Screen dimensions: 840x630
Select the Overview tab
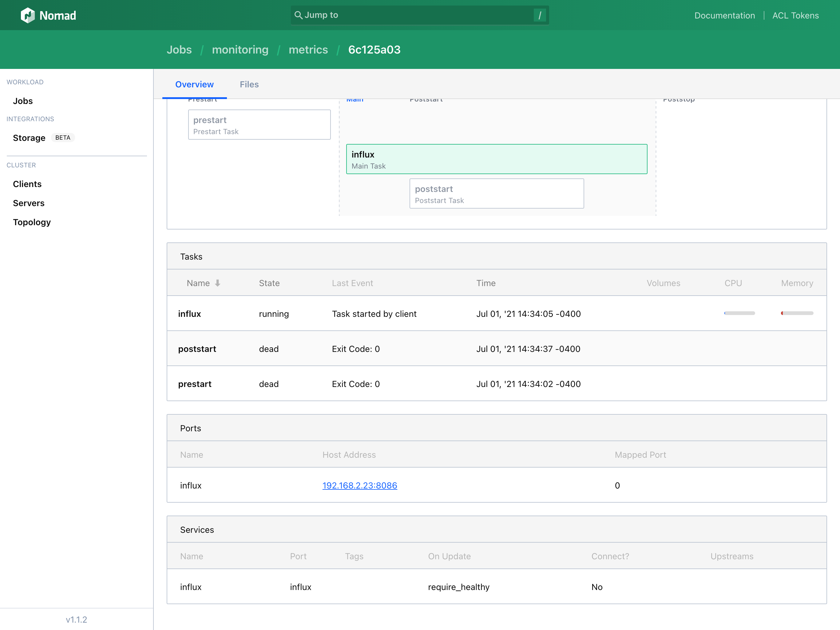194,84
